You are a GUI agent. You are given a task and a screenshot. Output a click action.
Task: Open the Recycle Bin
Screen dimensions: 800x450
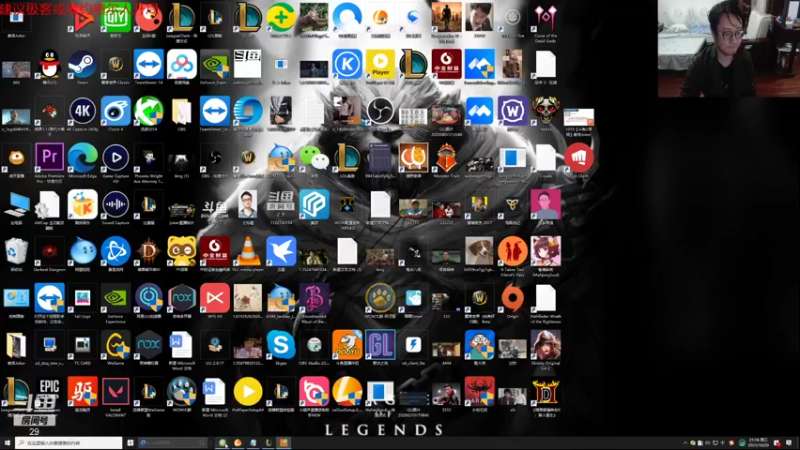16,251
